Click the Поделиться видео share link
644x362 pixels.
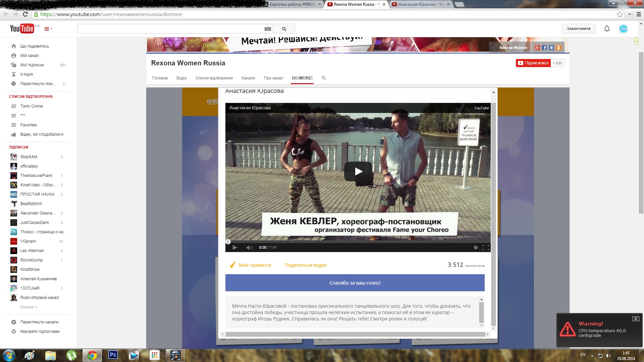point(306,265)
